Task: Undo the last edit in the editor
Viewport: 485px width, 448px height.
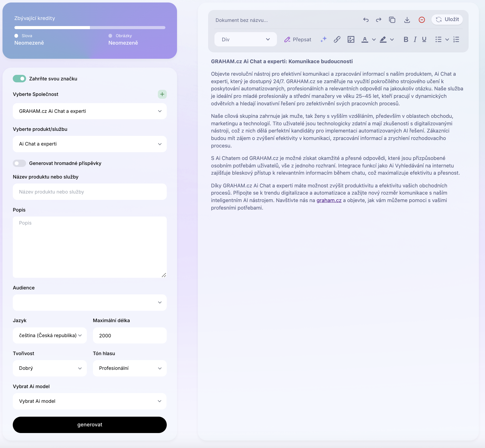Action: pyautogui.click(x=366, y=20)
